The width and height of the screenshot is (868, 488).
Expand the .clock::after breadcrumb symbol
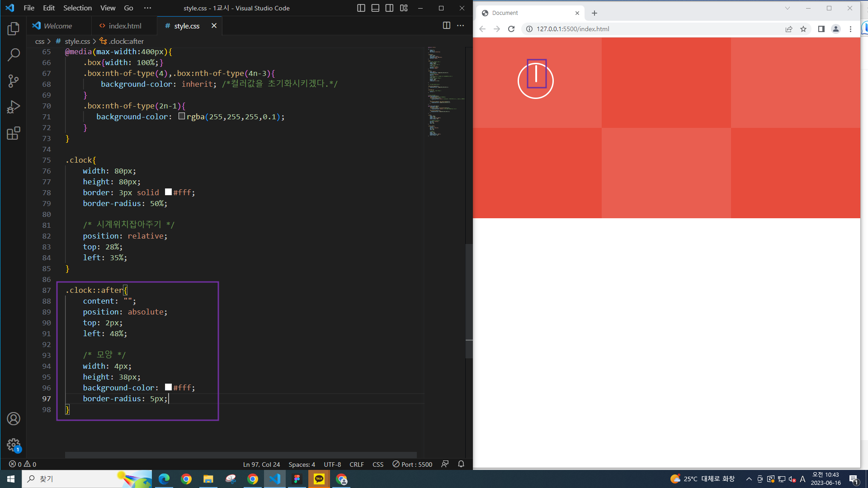(126, 41)
